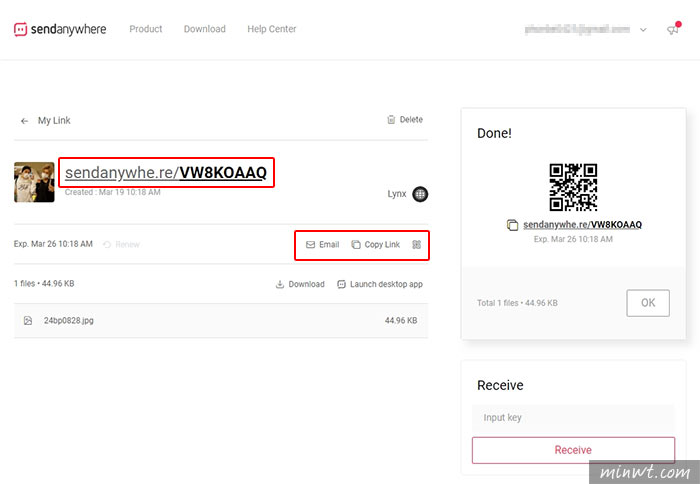Viewport: 700px width, 484px height.
Task: Expand the account email dropdown
Action: point(643,30)
